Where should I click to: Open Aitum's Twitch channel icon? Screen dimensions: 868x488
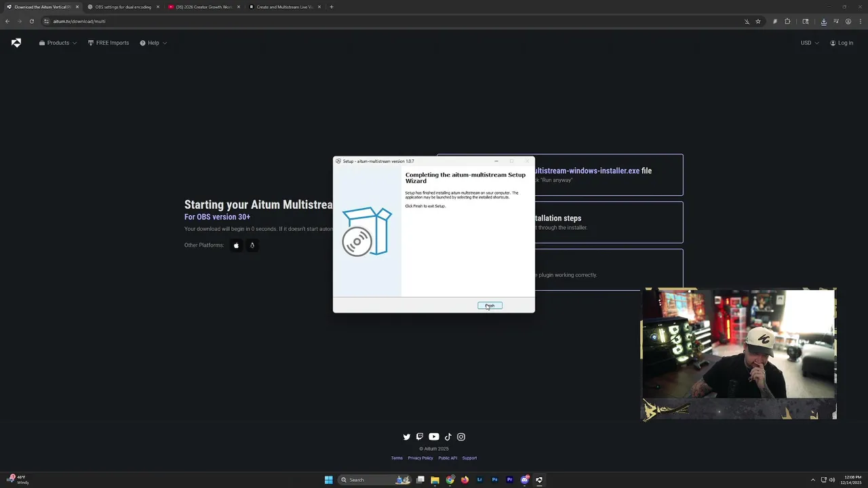420,437
